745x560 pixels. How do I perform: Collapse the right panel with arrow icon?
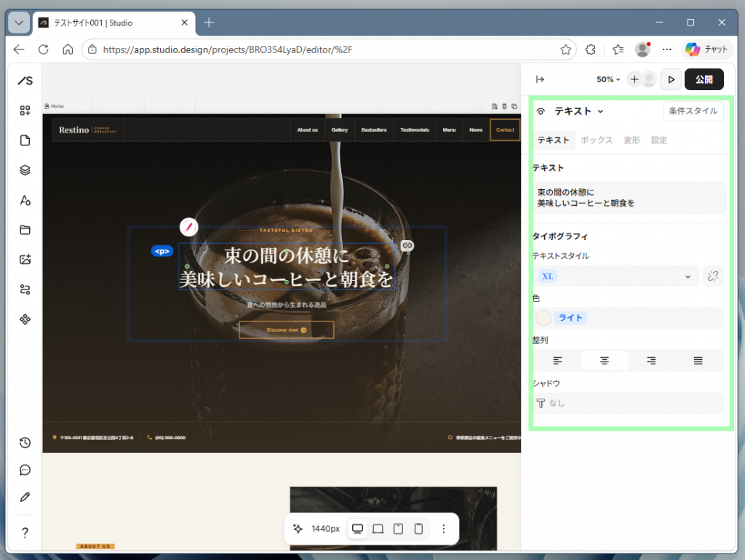pyautogui.click(x=540, y=79)
